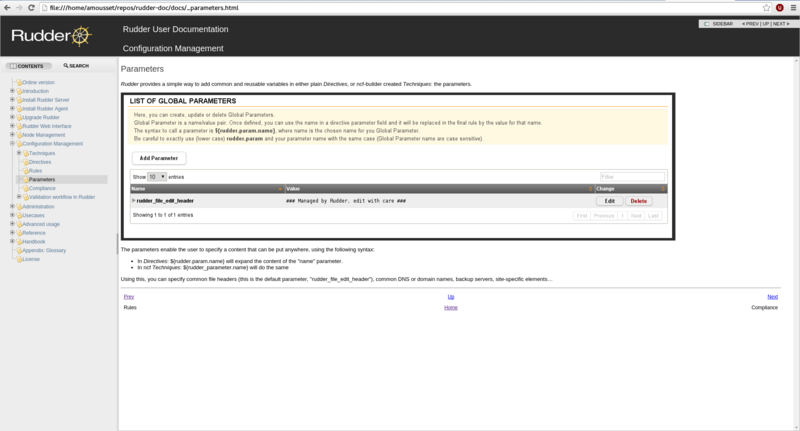This screenshot has height=431, width=800.
Task: Open the License page
Action: pos(31,259)
